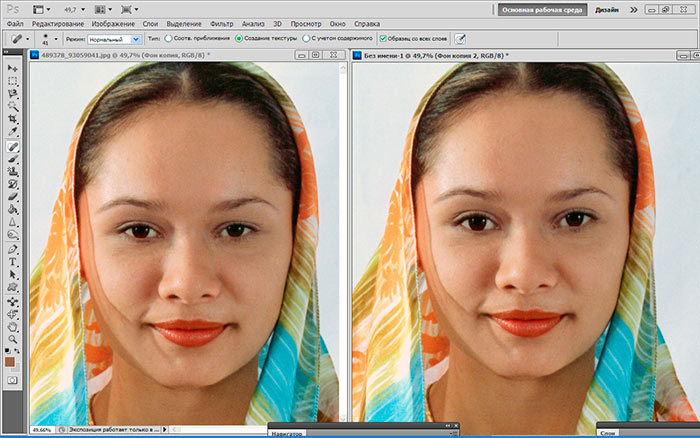This screenshot has height=438, width=700.
Task: Open the Окно menu
Action: coord(338,24)
